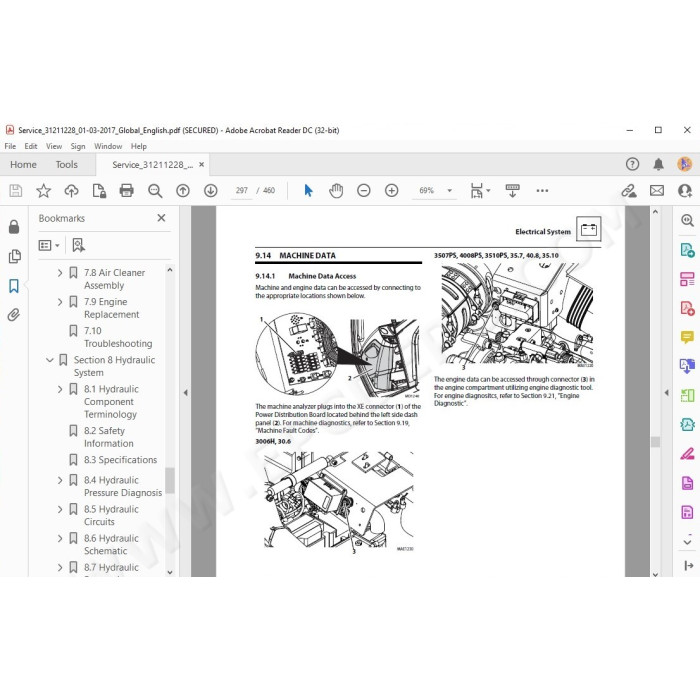Activate the Hand pan tool
This screenshot has height=700, width=700.
pos(336,191)
